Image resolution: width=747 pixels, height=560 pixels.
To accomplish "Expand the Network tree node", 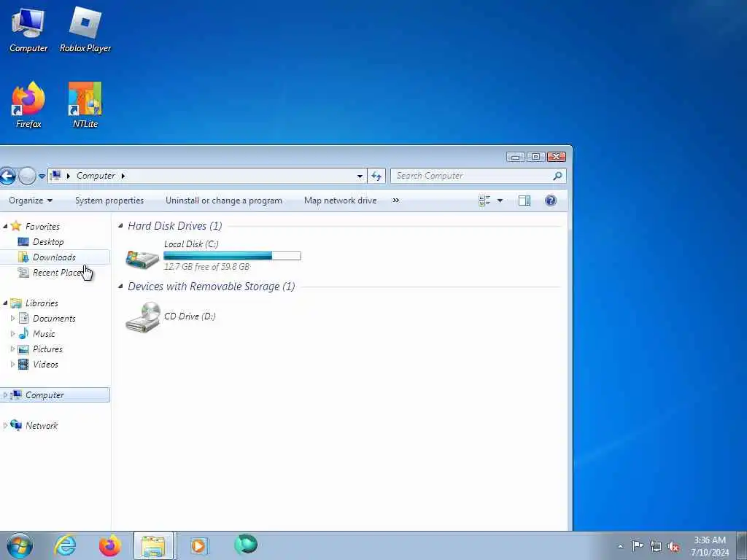I will 5,425.
